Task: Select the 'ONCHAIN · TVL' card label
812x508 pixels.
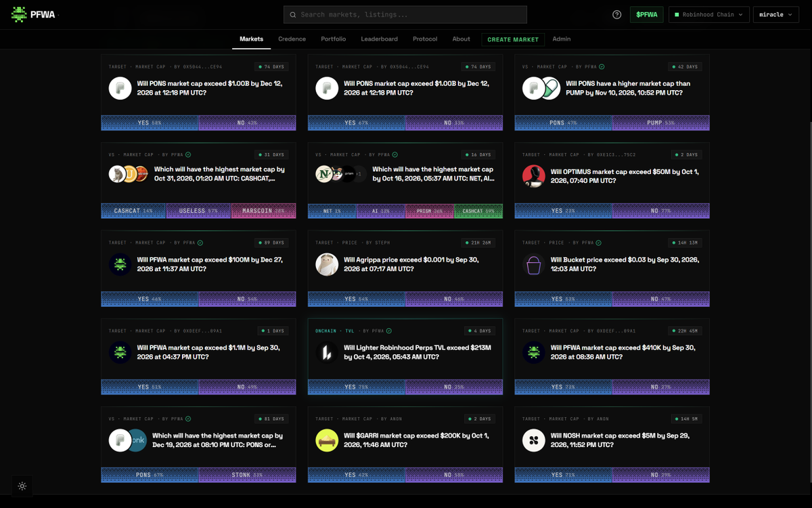Action: click(x=335, y=331)
